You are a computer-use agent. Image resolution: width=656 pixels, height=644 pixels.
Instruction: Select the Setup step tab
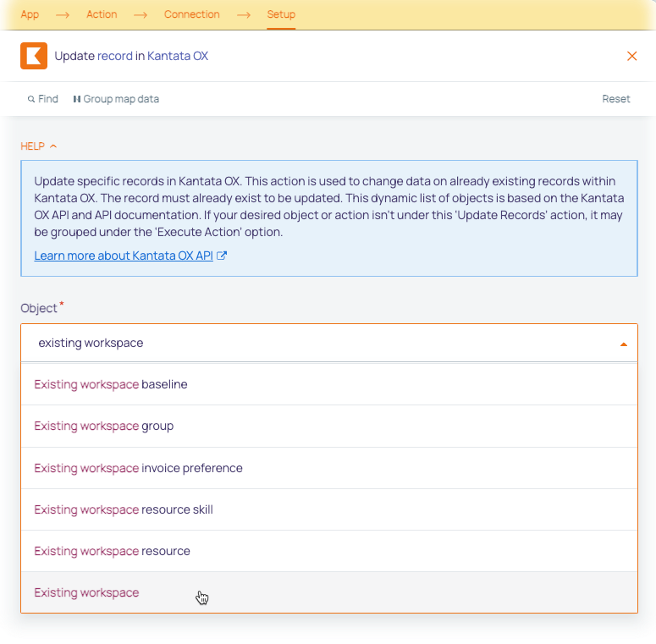pyautogui.click(x=281, y=14)
